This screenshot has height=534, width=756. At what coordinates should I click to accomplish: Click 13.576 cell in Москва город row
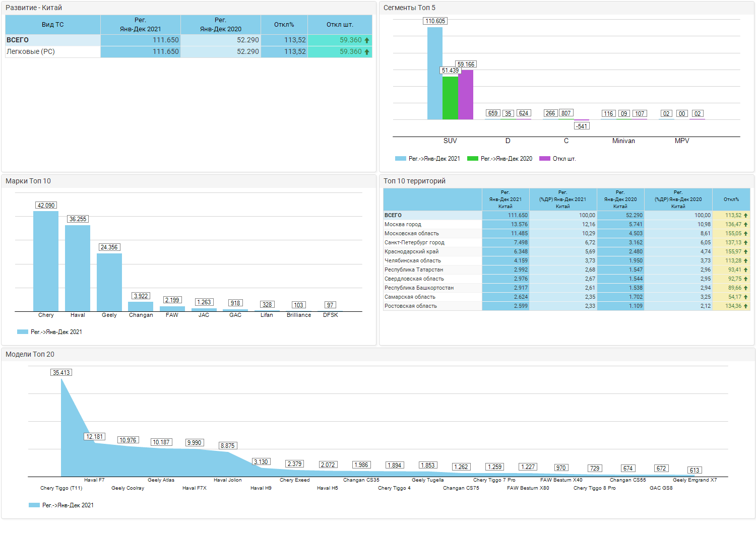(x=506, y=225)
